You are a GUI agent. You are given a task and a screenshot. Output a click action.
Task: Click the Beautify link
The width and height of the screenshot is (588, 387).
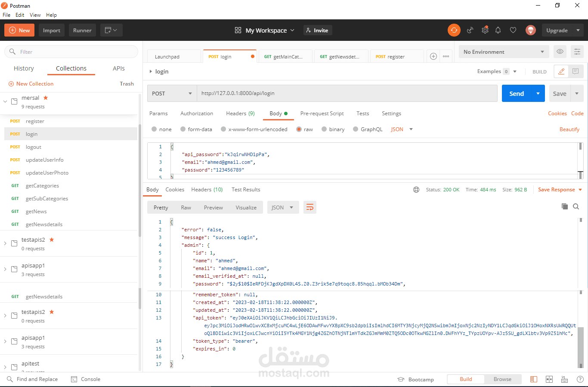pyautogui.click(x=569, y=129)
